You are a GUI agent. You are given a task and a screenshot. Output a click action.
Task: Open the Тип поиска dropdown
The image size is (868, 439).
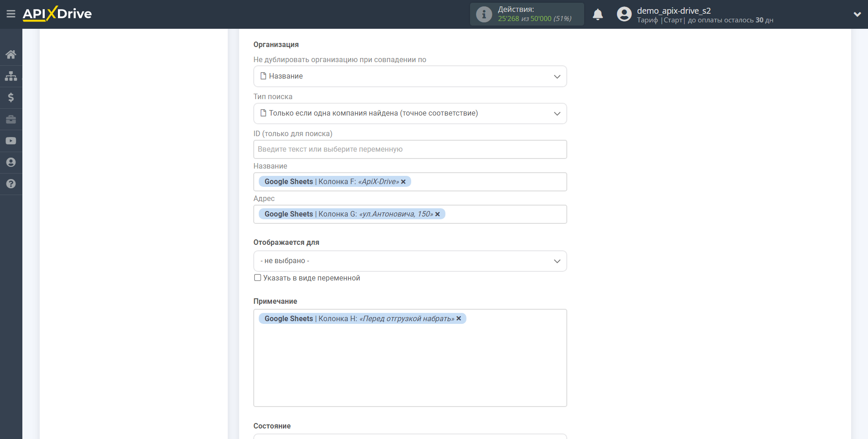410,113
